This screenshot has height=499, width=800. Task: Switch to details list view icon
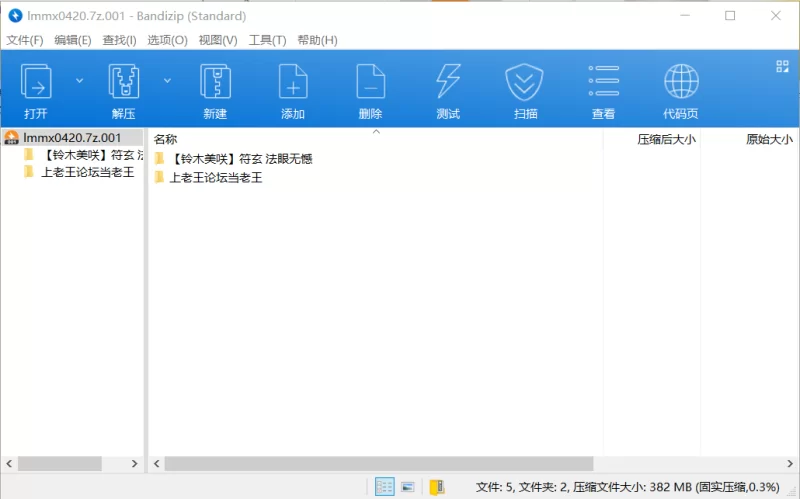pyautogui.click(x=384, y=487)
